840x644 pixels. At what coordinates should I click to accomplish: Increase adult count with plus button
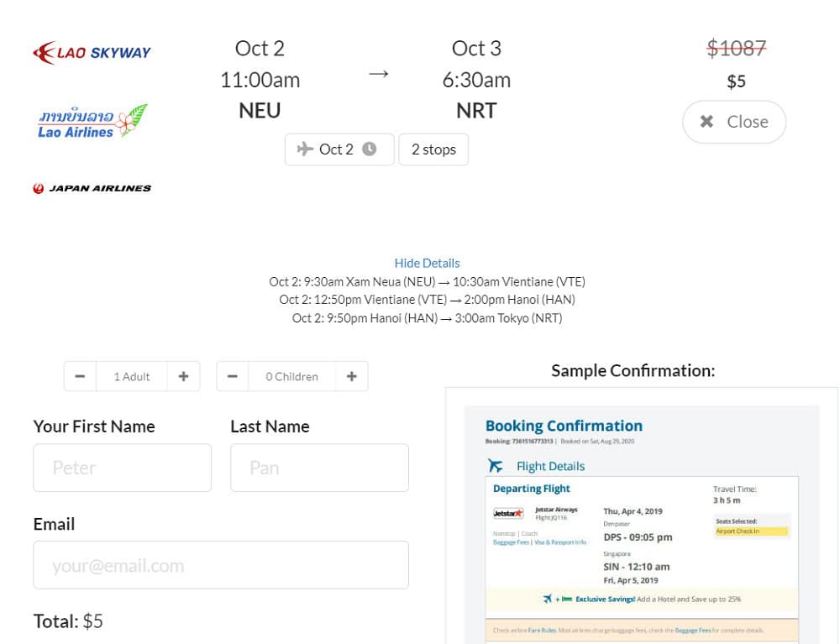183,376
